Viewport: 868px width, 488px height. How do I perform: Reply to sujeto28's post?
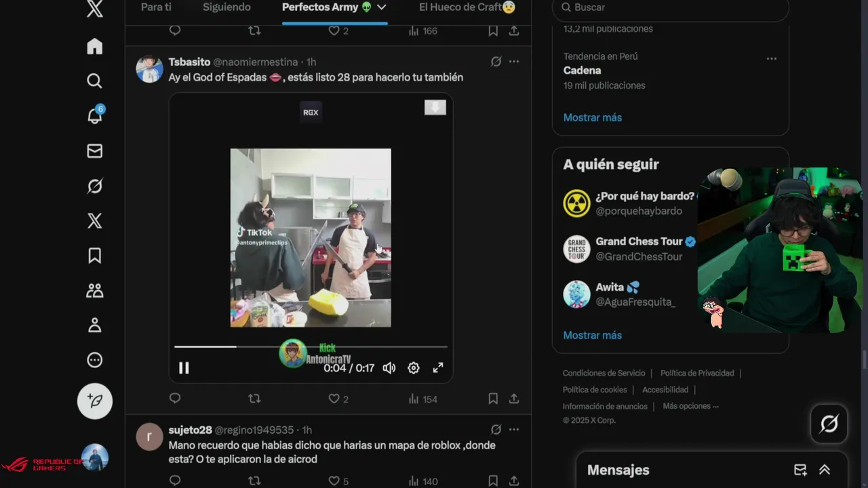(x=175, y=481)
